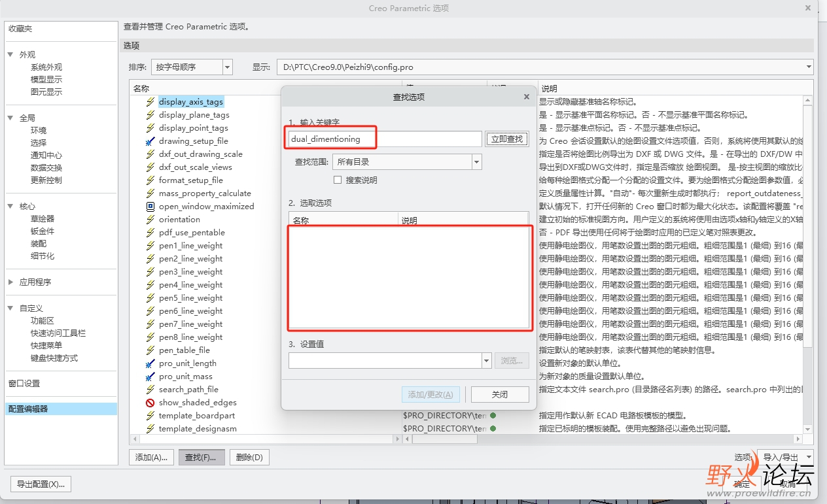Click the 立即查找 button
This screenshot has height=504, width=827.
point(507,139)
